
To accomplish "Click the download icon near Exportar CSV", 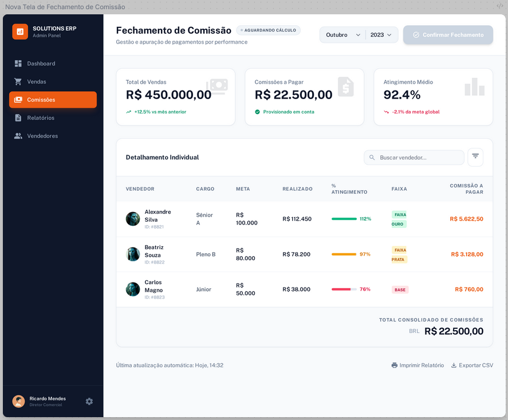I will point(454,365).
